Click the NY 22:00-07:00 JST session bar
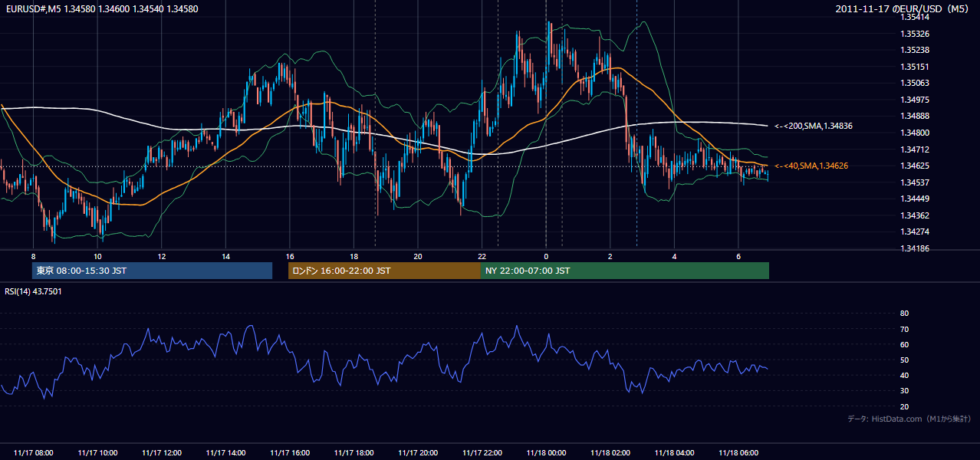 coord(625,271)
